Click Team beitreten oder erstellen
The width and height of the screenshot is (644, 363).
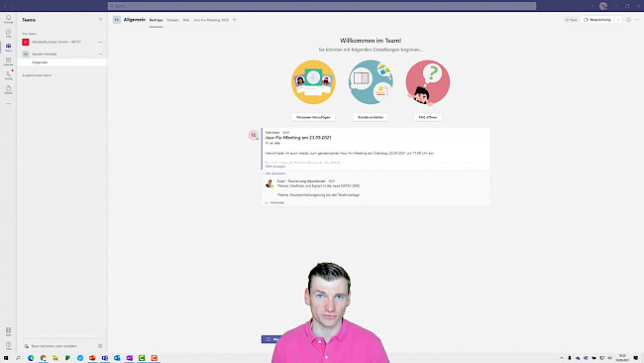[54, 346]
